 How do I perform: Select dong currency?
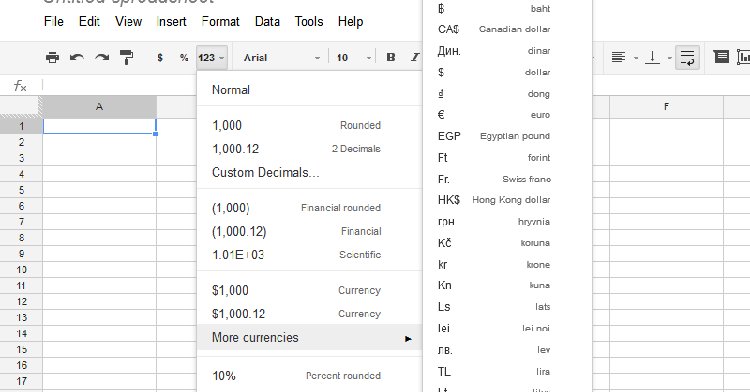[507, 94]
